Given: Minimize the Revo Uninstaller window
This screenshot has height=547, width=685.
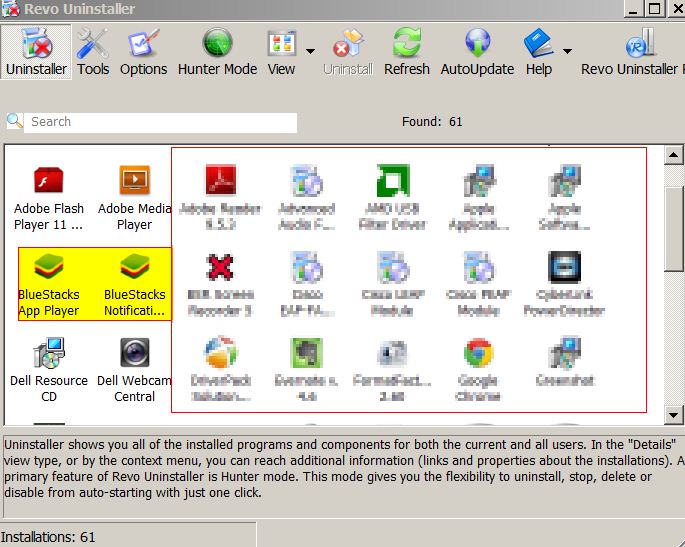Looking at the screenshot, I should click(x=633, y=9).
